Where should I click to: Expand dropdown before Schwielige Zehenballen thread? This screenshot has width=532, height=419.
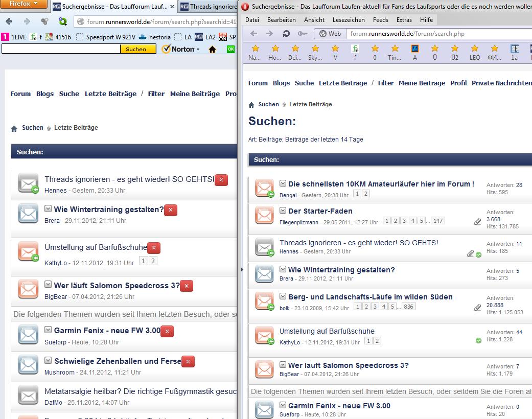click(x=48, y=360)
